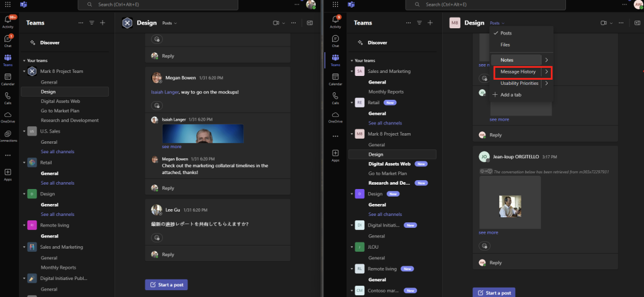
Task: Open Go to Market Plan channel in left window
Action: point(60,111)
